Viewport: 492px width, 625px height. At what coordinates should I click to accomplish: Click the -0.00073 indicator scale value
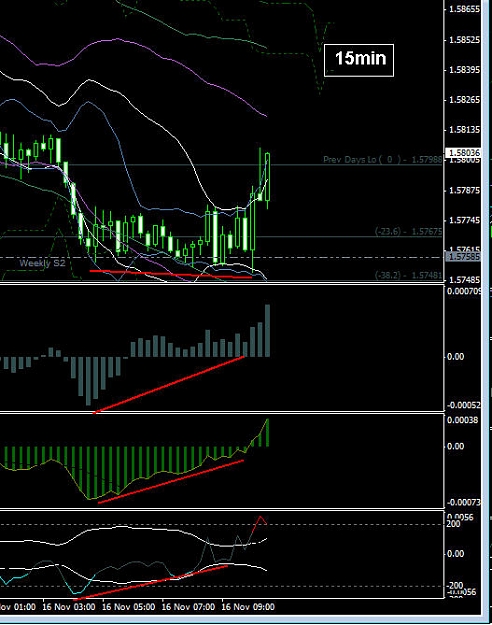464,503
